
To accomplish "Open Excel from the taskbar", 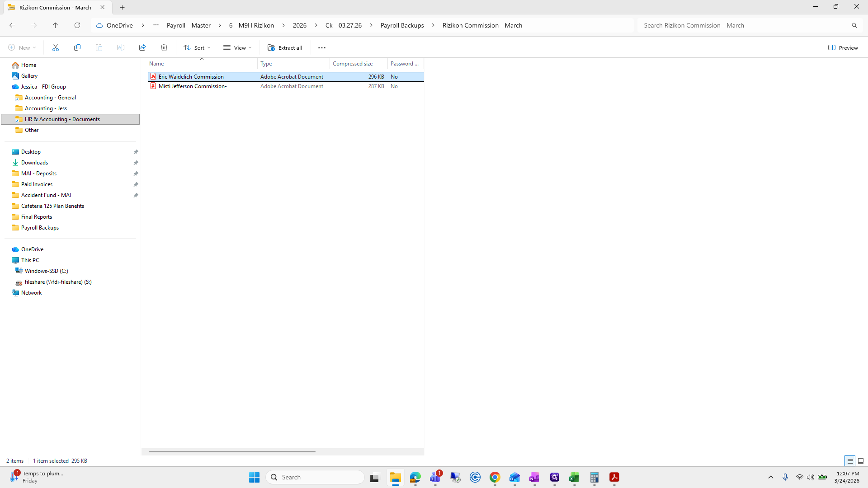I will 574,477.
